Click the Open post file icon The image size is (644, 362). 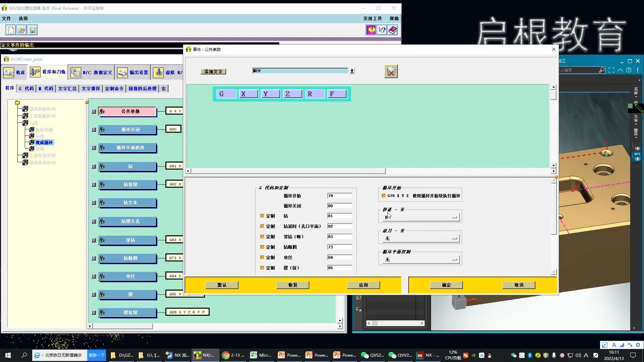coord(22,30)
